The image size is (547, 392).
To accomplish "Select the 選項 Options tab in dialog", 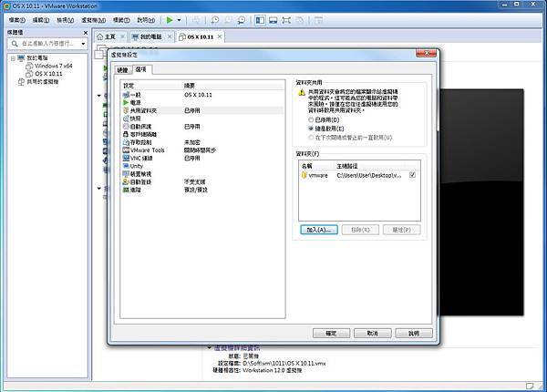I will click(x=141, y=69).
